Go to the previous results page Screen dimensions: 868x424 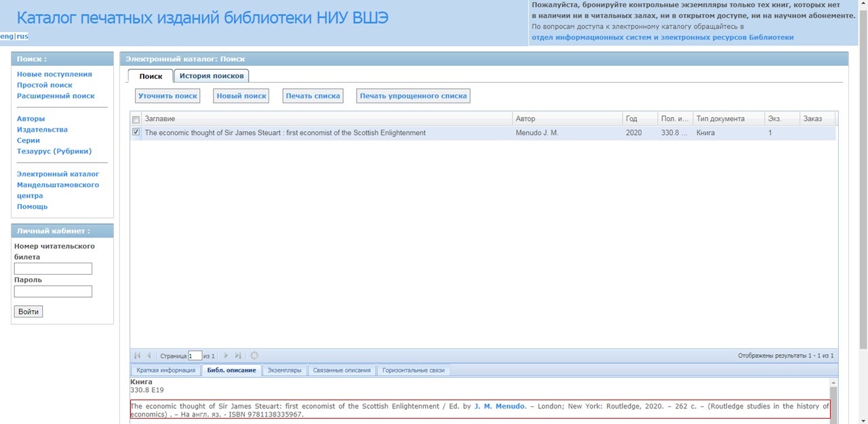coord(149,355)
